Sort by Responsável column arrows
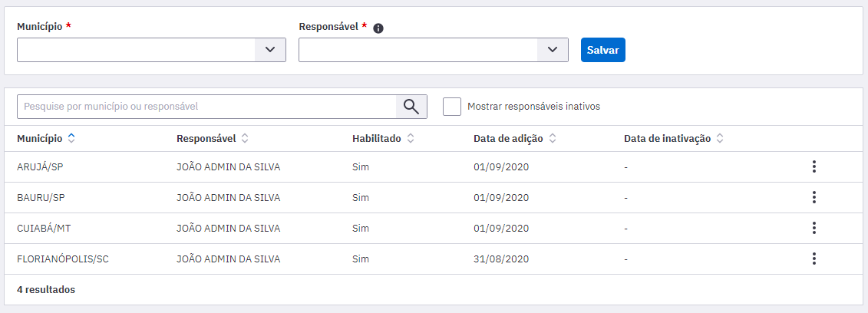 245,139
